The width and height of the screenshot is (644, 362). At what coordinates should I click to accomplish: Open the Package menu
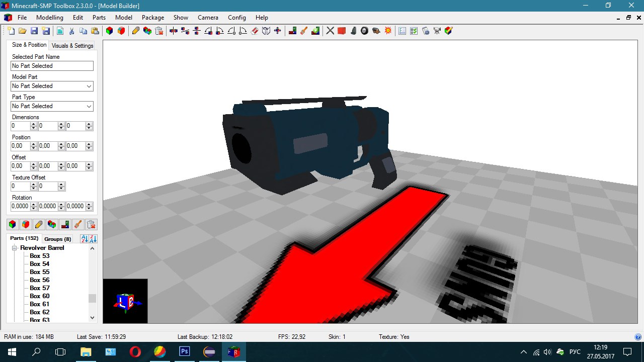click(x=153, y=17)
